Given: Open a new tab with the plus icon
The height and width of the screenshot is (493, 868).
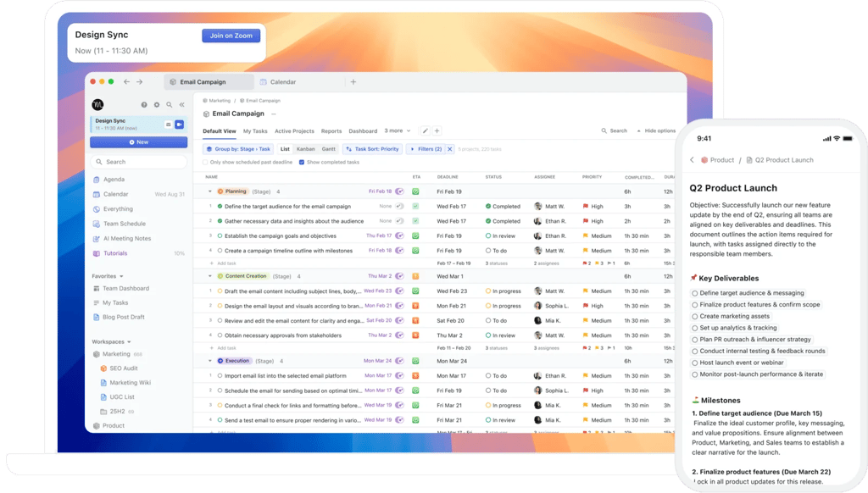Looking at the screenshot, I should pyautogui.click(x=353, y=82).
